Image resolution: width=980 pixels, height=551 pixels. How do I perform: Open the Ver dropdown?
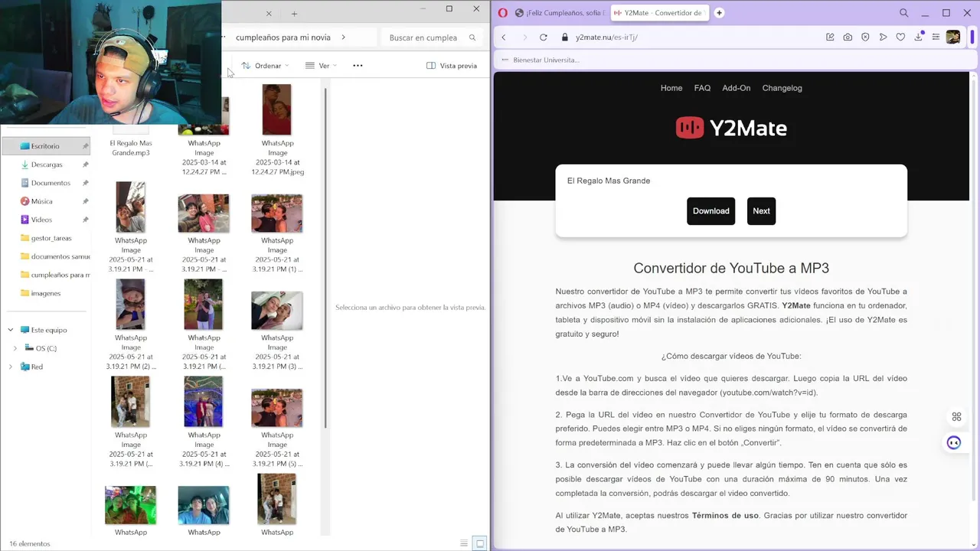click(x=321, y=66)
